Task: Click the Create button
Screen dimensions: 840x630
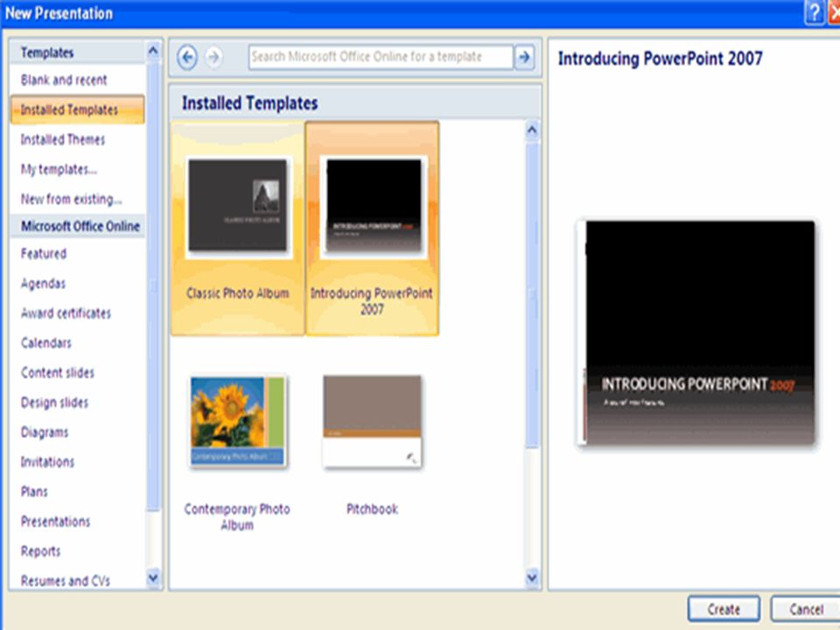Action: (724, 610)
